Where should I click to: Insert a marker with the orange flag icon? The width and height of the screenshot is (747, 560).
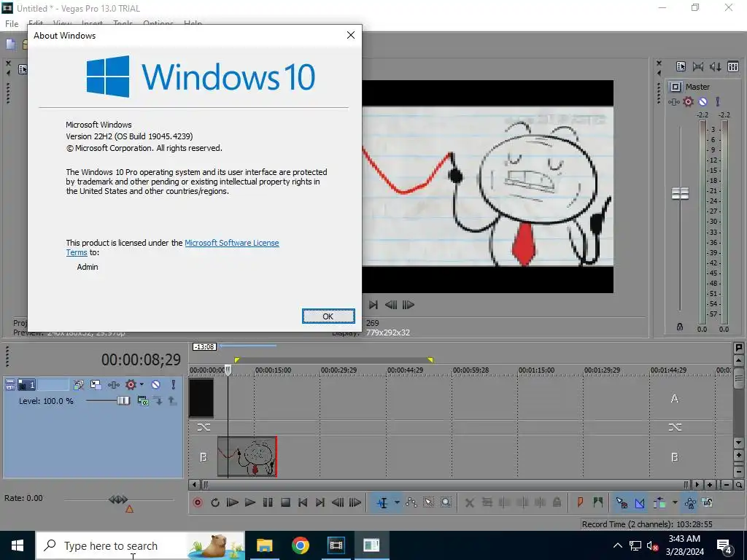click(x=580, y=502)
